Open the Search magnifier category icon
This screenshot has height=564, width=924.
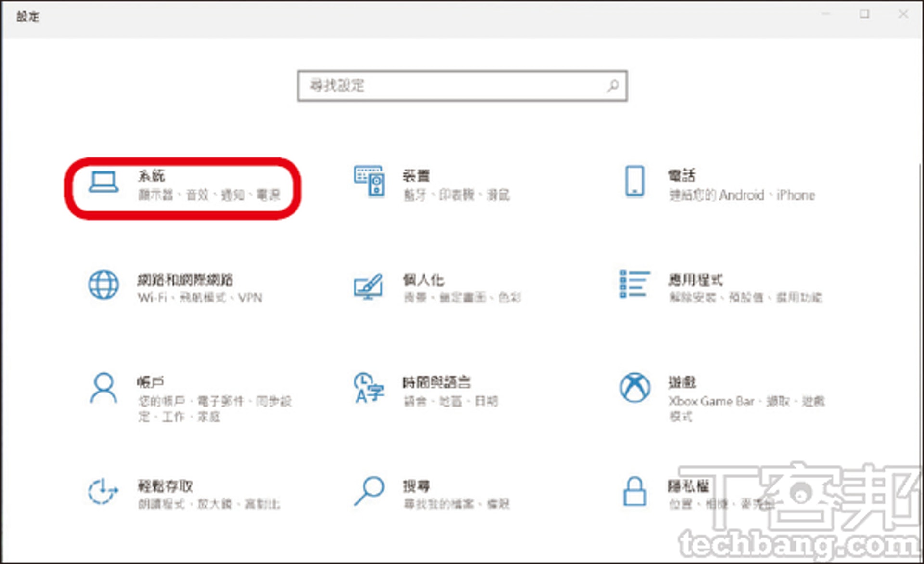pyautogui.click(x=369, y=491)
